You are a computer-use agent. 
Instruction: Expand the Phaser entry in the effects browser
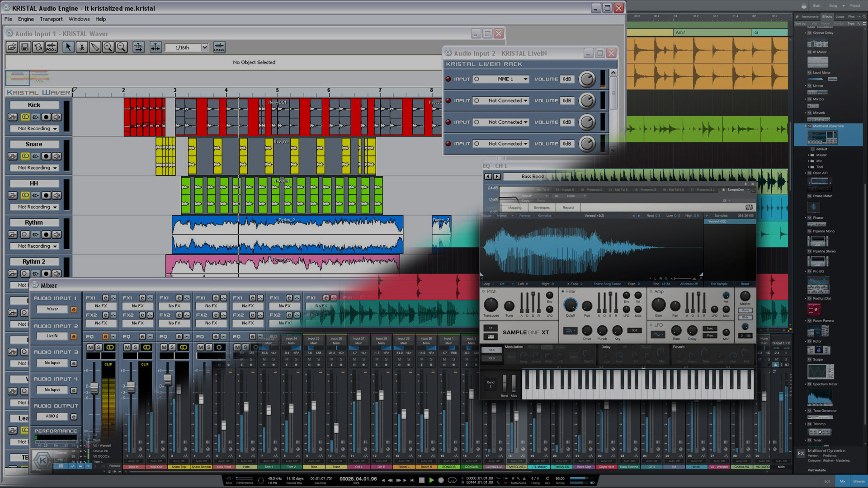click(805, 218)
